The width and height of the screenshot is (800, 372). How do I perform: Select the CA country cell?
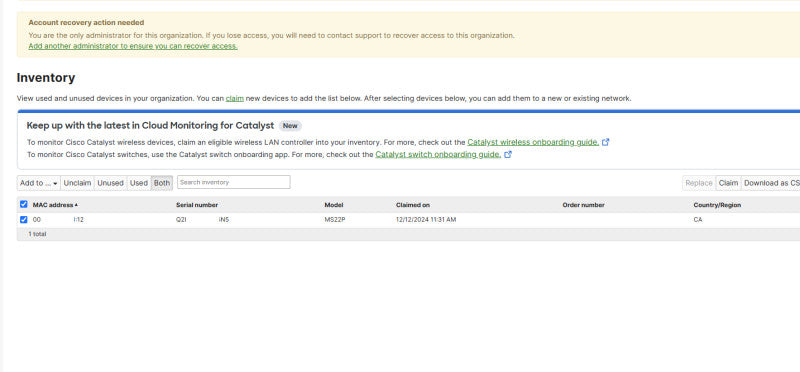coord(697,220)
